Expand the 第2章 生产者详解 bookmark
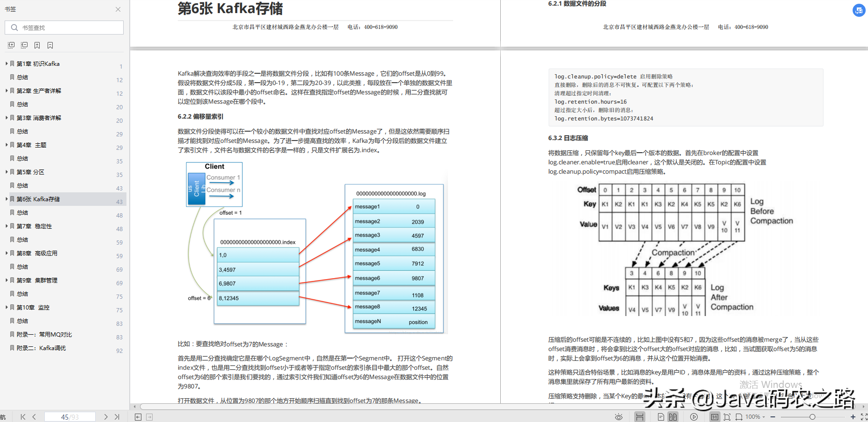This screenshot has width=868, height=422. (x=6, y=91)
